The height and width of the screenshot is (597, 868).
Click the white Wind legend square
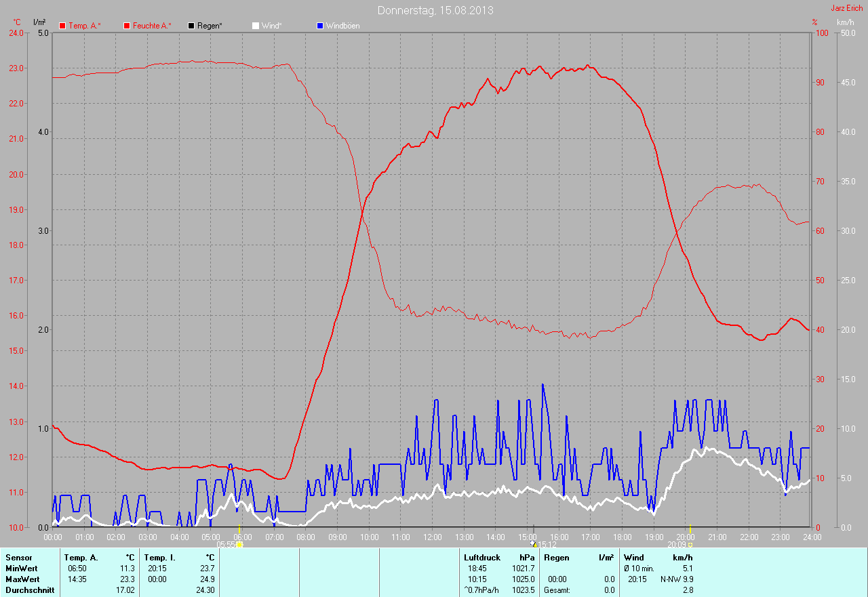256,26
